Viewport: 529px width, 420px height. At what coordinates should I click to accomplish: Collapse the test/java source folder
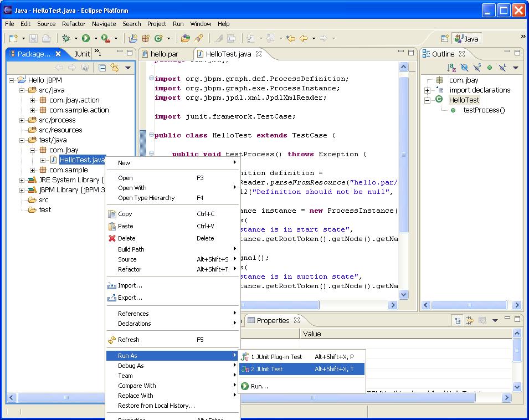pos(22,140)
